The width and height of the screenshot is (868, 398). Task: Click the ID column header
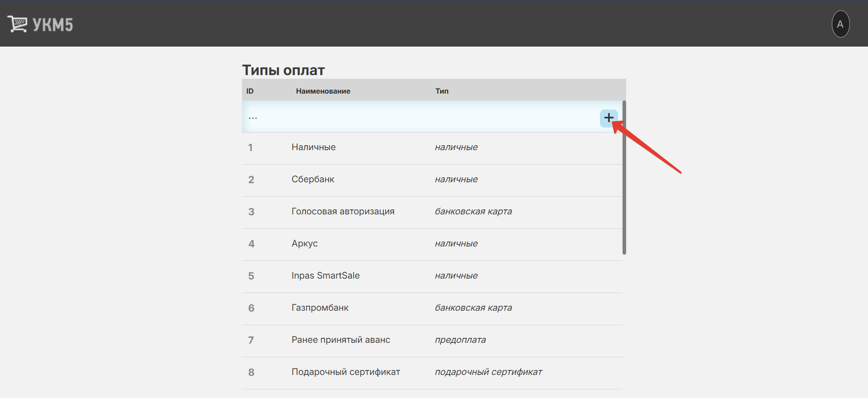click(250, 91)
